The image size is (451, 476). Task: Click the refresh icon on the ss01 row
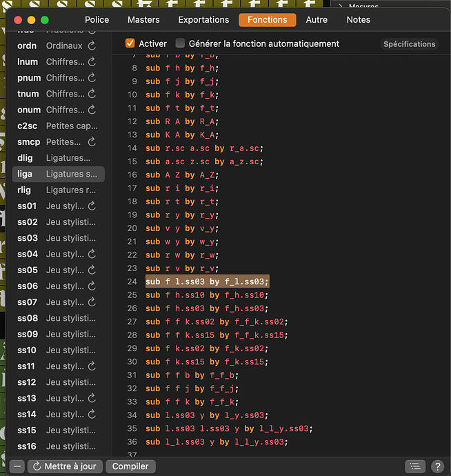click(92, 206)
